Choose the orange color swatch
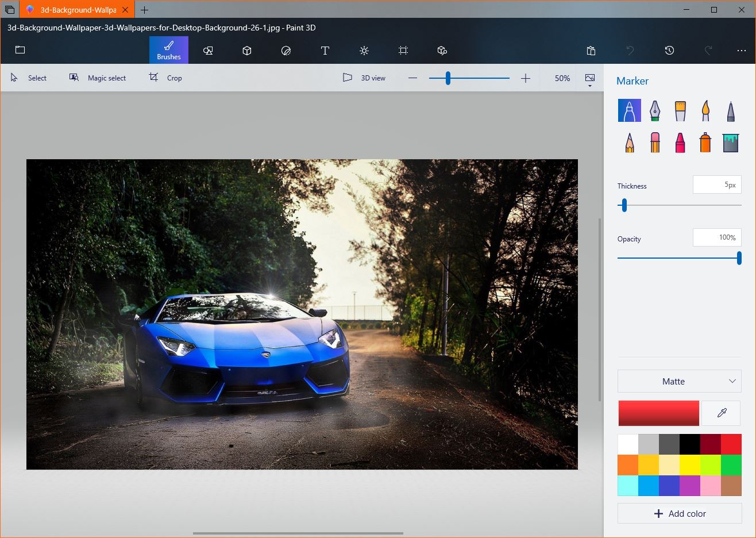 tap(628, 465)
